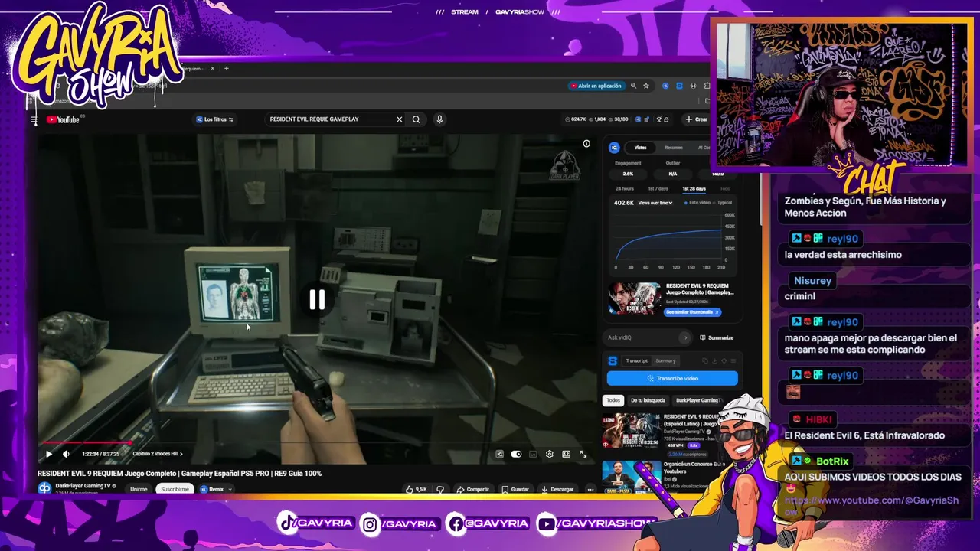Click the Crear button
Viewport: 980px width, 551px height.
click(697, 119)
